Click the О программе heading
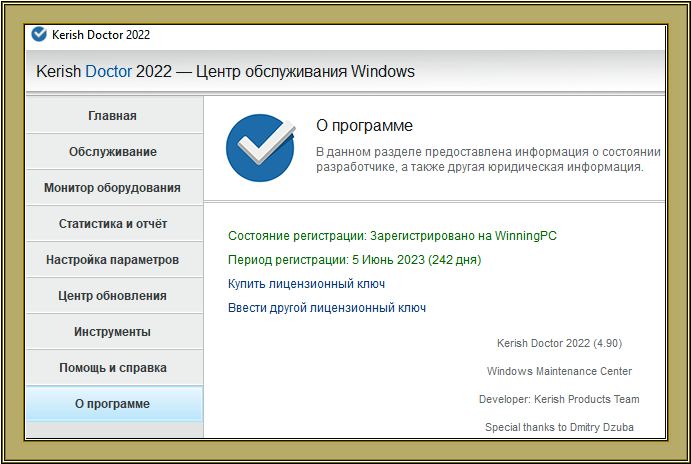 364,126
